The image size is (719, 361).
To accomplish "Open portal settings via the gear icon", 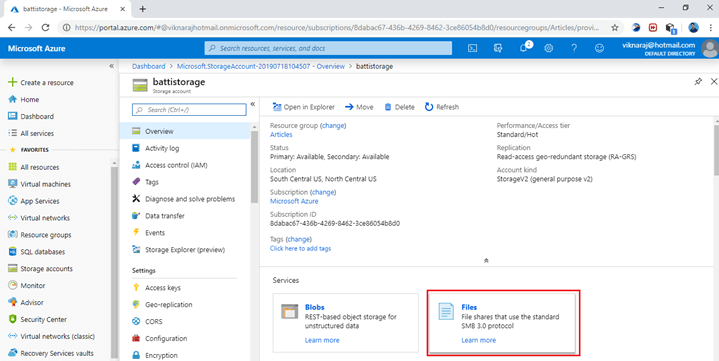I will tap(548, 48).
